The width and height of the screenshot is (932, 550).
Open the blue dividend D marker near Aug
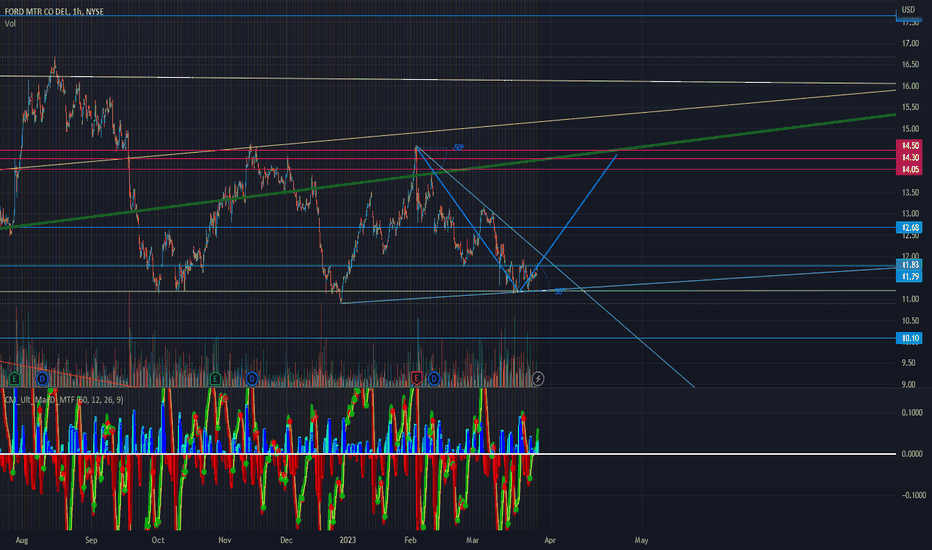click(42, 378)
